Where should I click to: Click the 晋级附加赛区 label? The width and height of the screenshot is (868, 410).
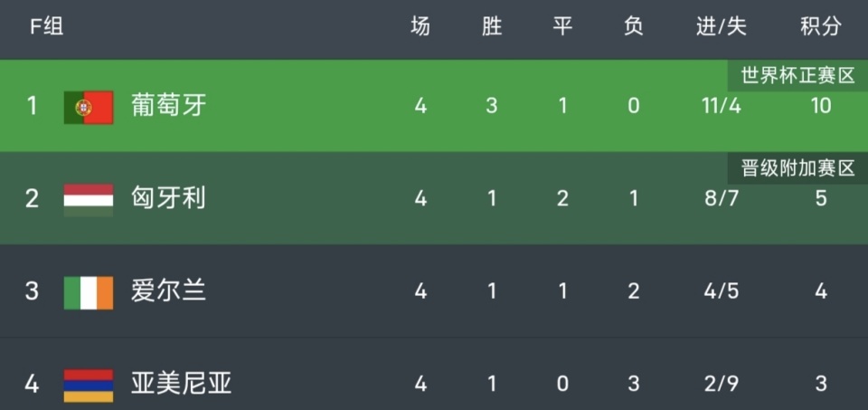797,167
